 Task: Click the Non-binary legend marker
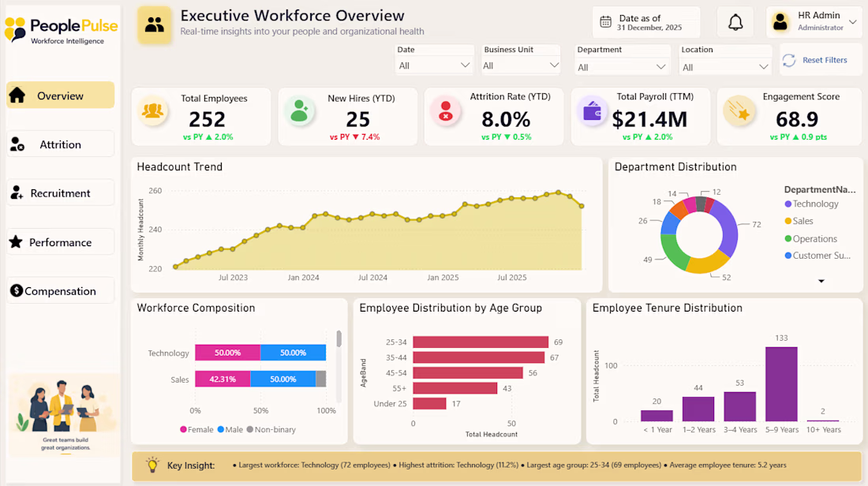click(x=250, y=429)
